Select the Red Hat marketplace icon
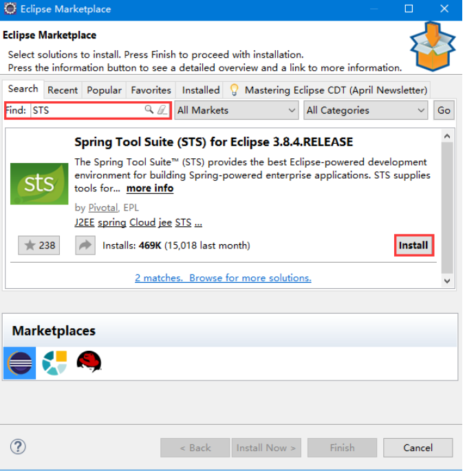This screenshot has width=465, height=476. click(x=89, y=363)
